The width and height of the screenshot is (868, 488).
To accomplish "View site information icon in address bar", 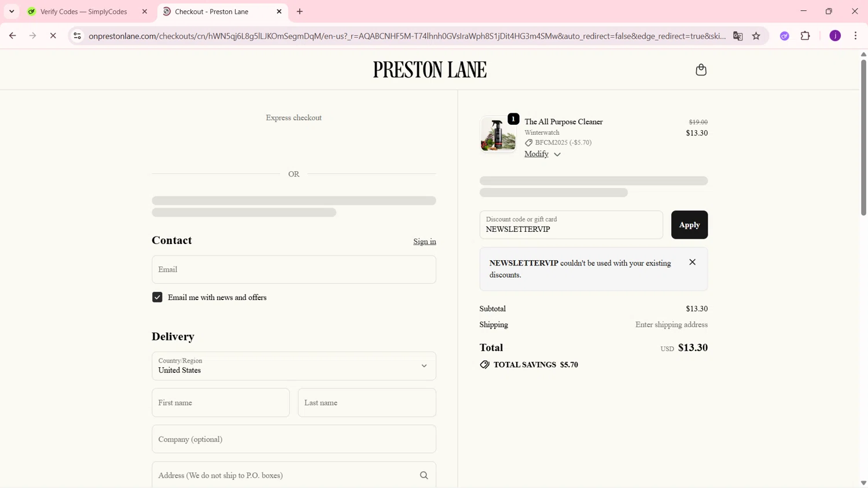I will click(77, 36).
